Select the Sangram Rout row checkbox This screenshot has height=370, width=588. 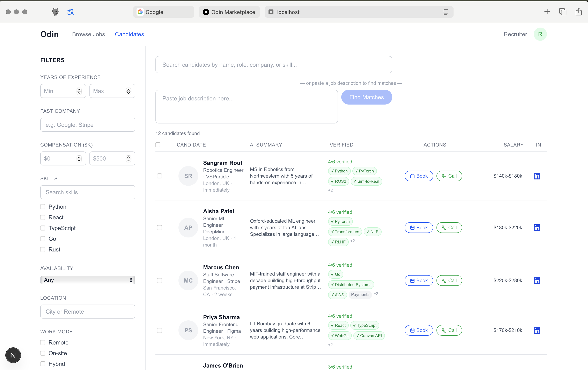pos(160,176)
